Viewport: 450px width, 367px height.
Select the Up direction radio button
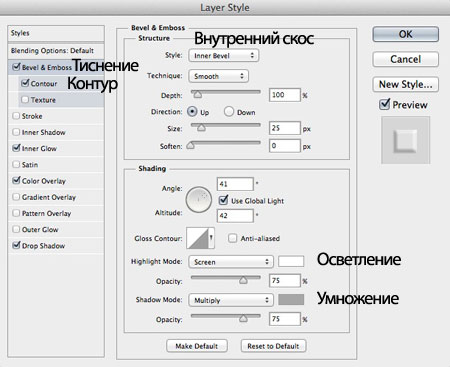(x=192, y=111)
